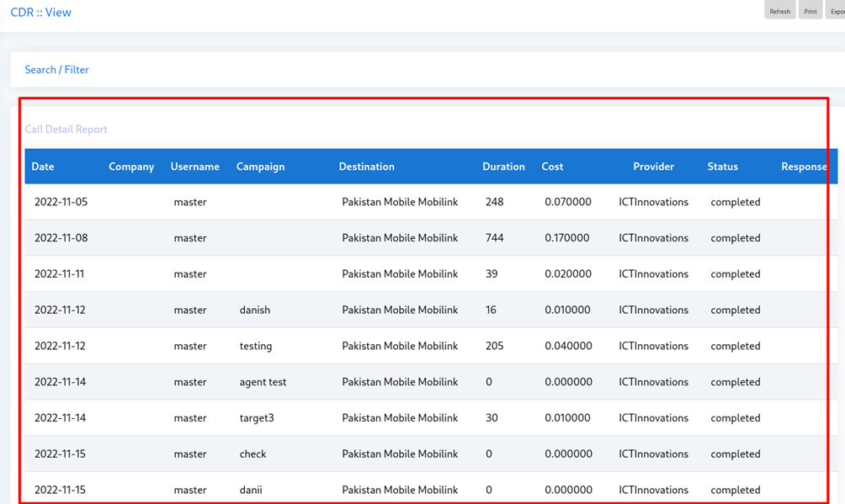Screen dimensions: 845x504
Task: Select the date cell 2022-11-05
Action: (61, 202)
